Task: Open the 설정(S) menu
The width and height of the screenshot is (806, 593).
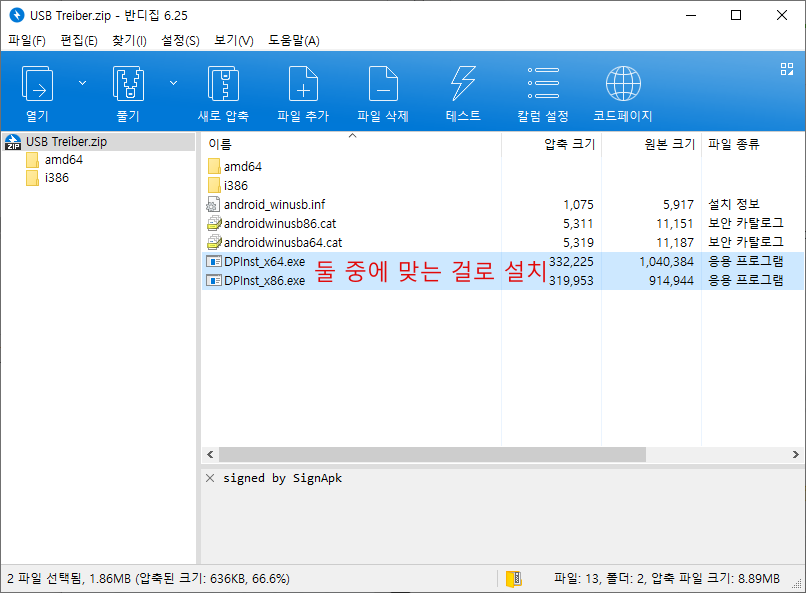Action: pyautogui.click(x=180, y=41)
